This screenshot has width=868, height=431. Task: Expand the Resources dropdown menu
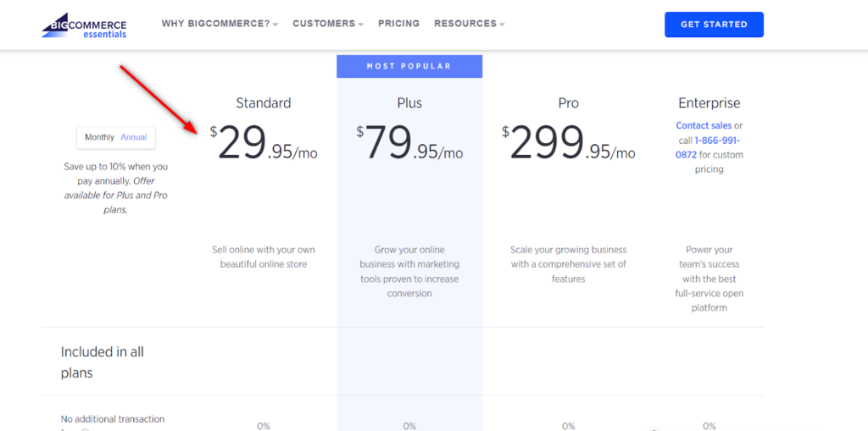coord(469,24)
